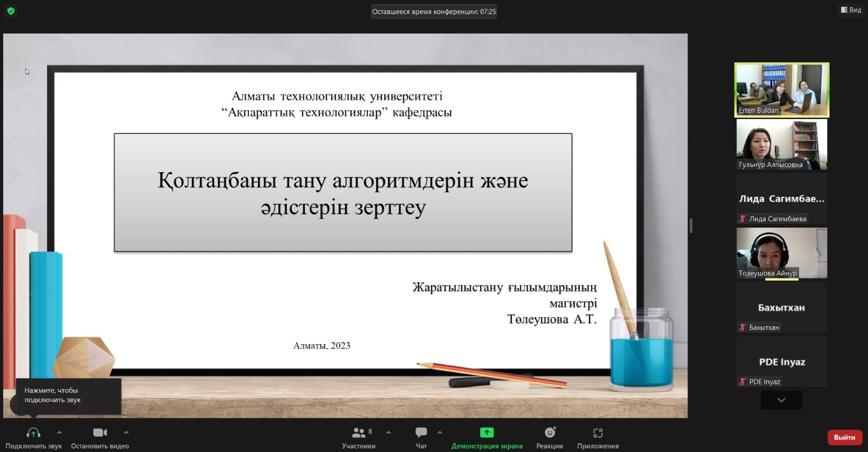The width and height of the screenshot is (868, 452).
Task: Click the author name Төлеушова А.Т.
Action: [552, 319]
